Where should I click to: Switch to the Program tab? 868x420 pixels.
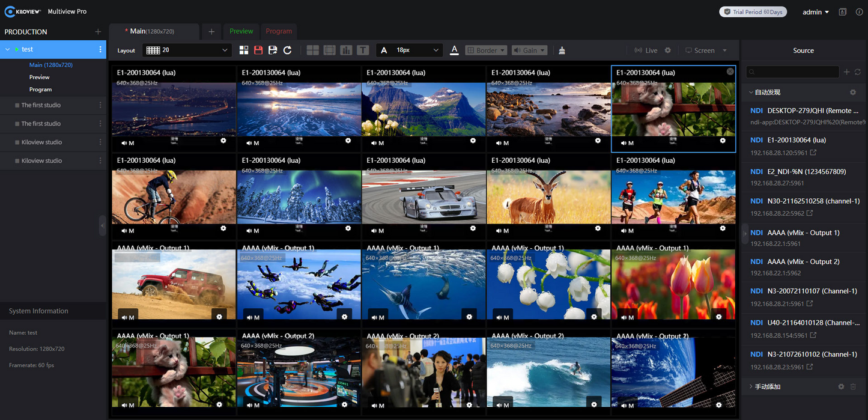pos(279,31)
